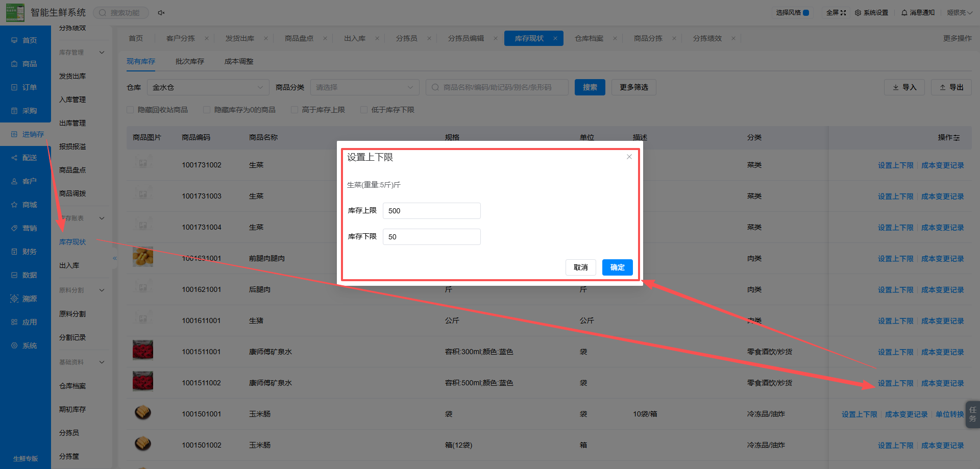Open the 财务 sidebar section
Screen dimensions: 980x469
click(25, 252)
